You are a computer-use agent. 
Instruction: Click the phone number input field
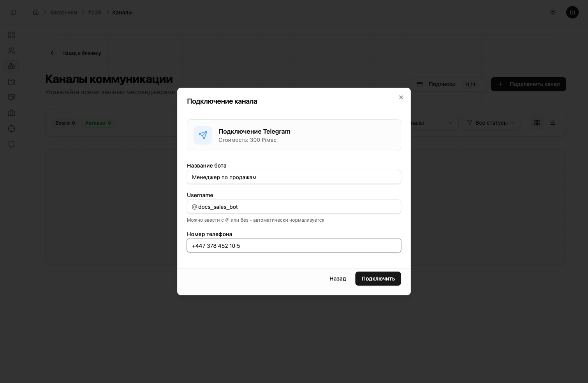(294, 245)
